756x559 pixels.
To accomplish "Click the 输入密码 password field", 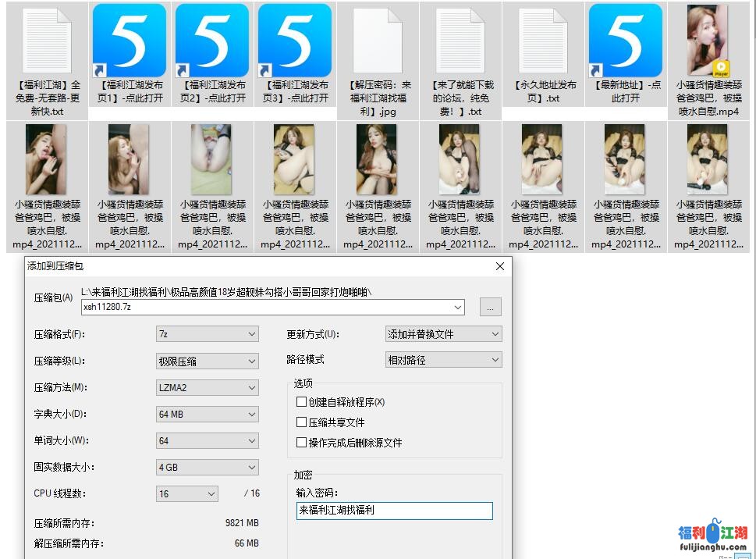I will coord(394,511).
